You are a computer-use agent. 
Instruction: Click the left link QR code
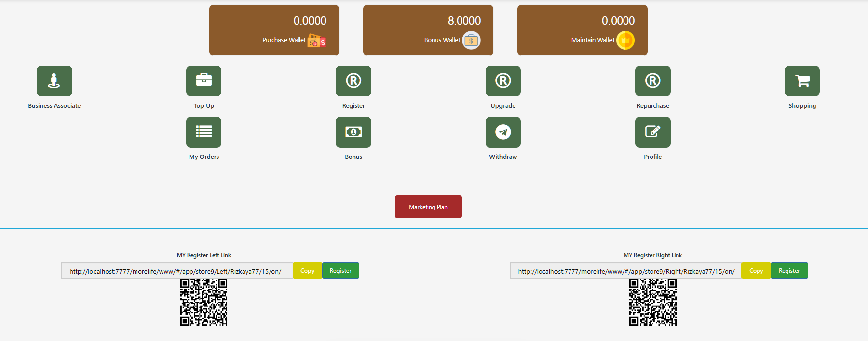[x=204, y=302]
